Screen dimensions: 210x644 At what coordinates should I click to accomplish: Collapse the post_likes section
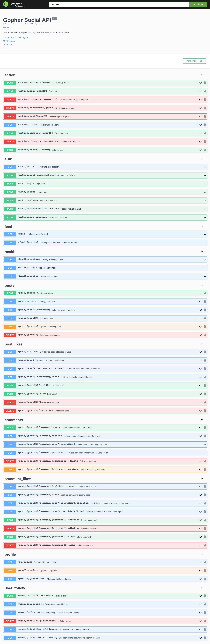pos(202,344)
